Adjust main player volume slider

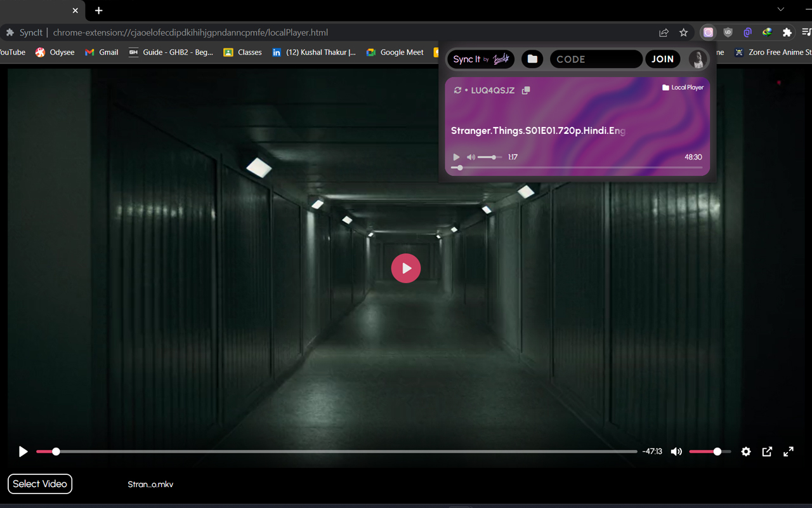tap(710, 451)
